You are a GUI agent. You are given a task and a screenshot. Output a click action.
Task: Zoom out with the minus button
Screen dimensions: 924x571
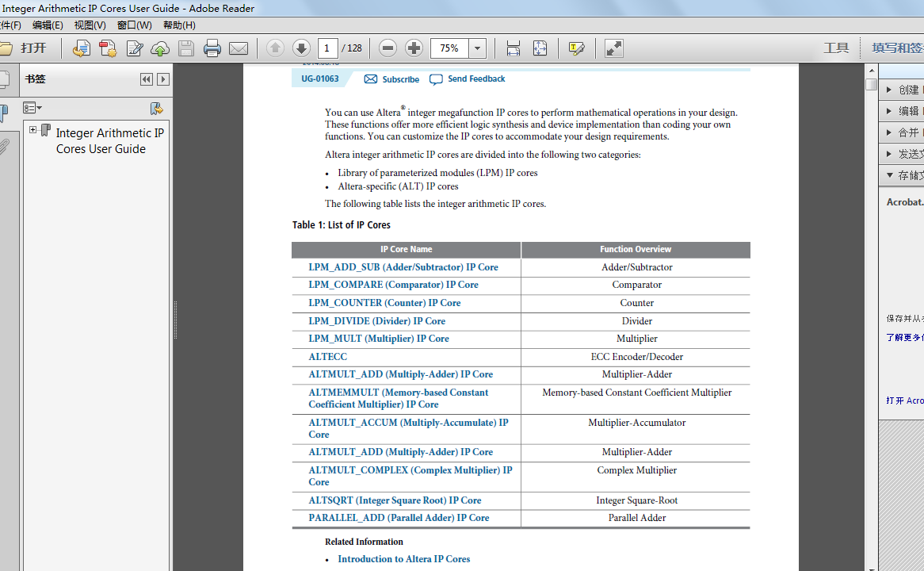pyautogui.click(x=388, y=48)
